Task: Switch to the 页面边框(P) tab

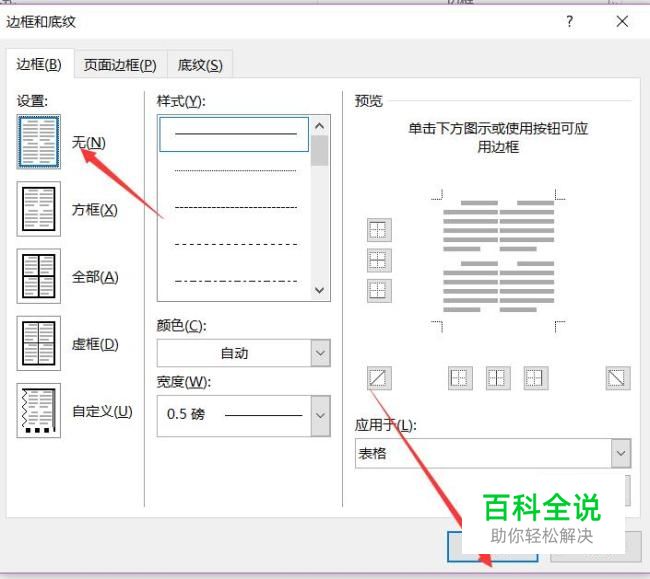Action: pyautogui.click(x=120, y=65)
